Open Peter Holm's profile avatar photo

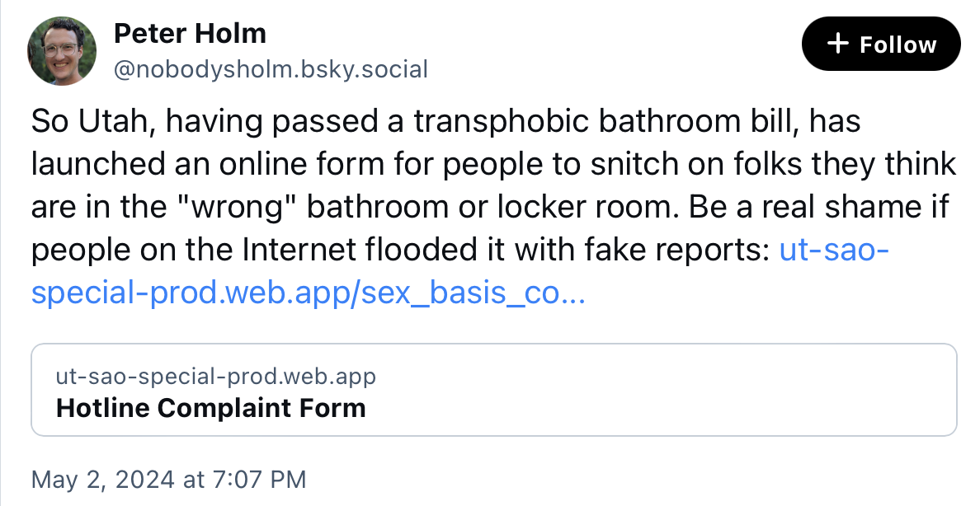pyautogui.click(x=62, y=50)
